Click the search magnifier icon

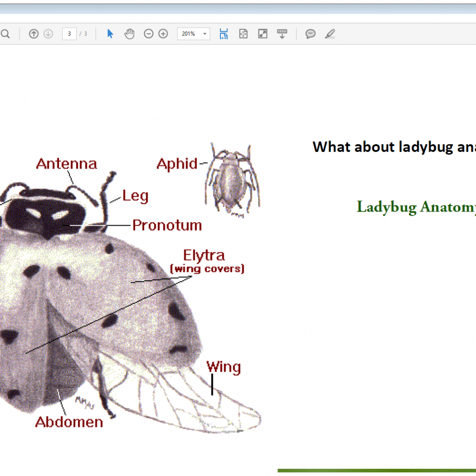(5, 34)
